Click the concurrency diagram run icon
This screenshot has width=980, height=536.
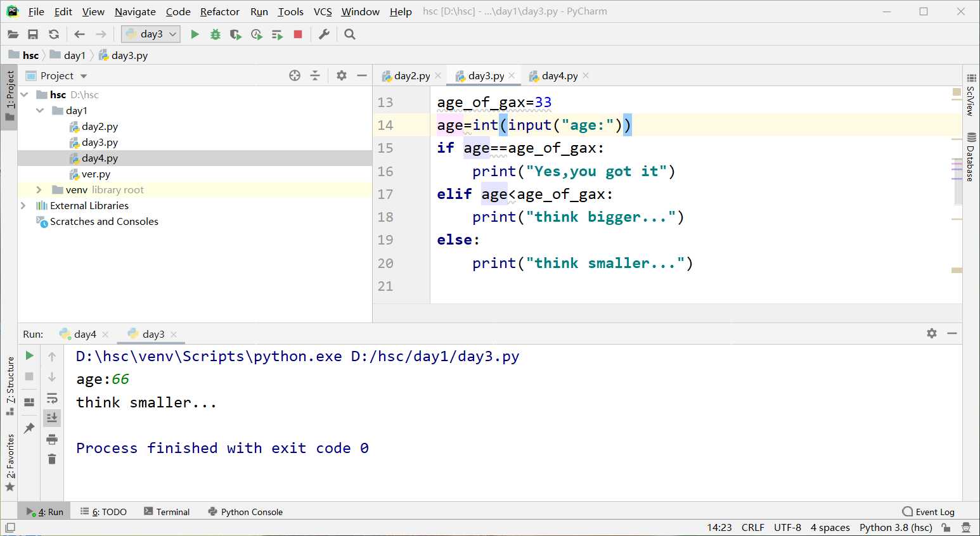pos(277,34)
